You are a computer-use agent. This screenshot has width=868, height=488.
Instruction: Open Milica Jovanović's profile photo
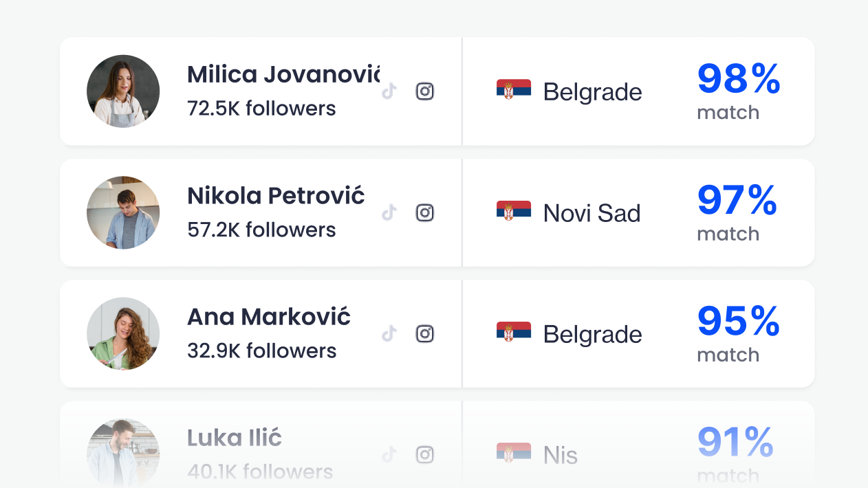pos(123,91)
